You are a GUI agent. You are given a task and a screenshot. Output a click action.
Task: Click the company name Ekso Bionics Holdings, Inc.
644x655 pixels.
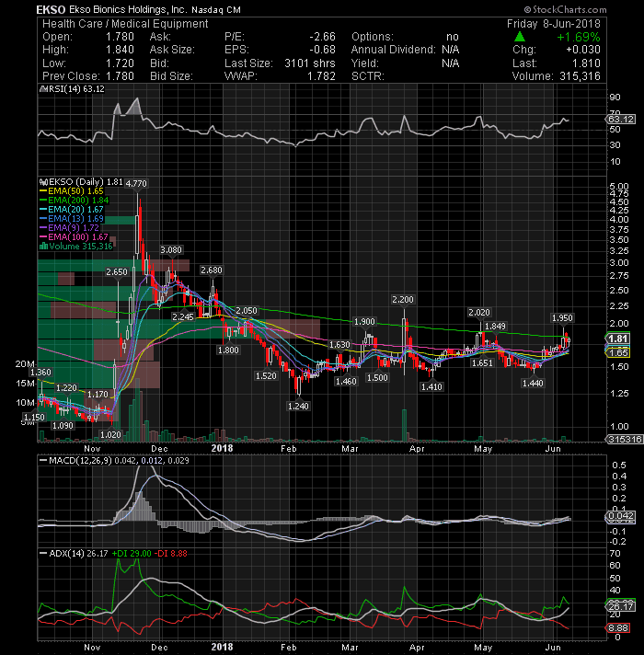click(x=127, y=9)
